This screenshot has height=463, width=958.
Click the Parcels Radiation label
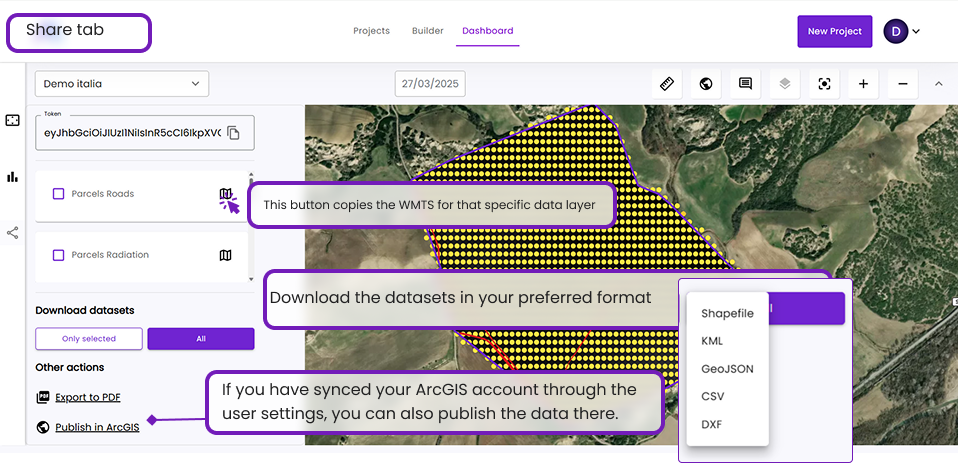(110, 255)
